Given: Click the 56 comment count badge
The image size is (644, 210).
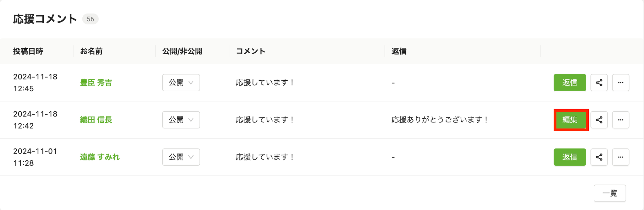Looking at the screenshot, I should click(x=90, y=19).
